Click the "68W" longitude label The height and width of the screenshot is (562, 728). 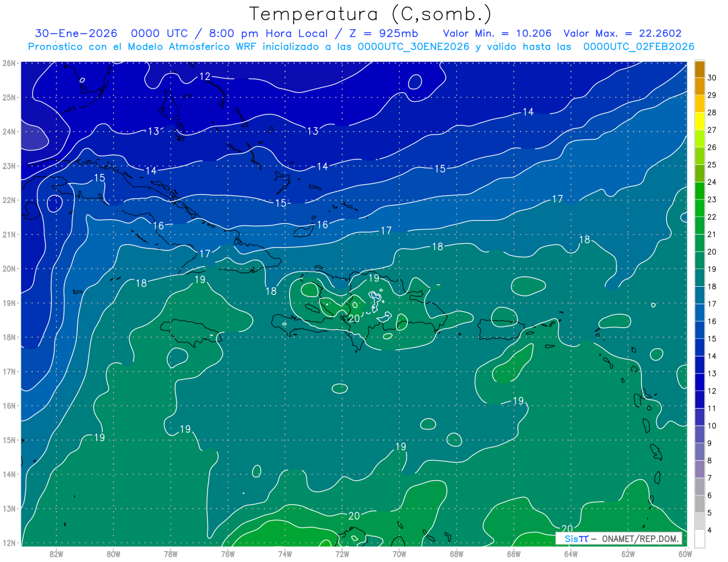(456, 554)
